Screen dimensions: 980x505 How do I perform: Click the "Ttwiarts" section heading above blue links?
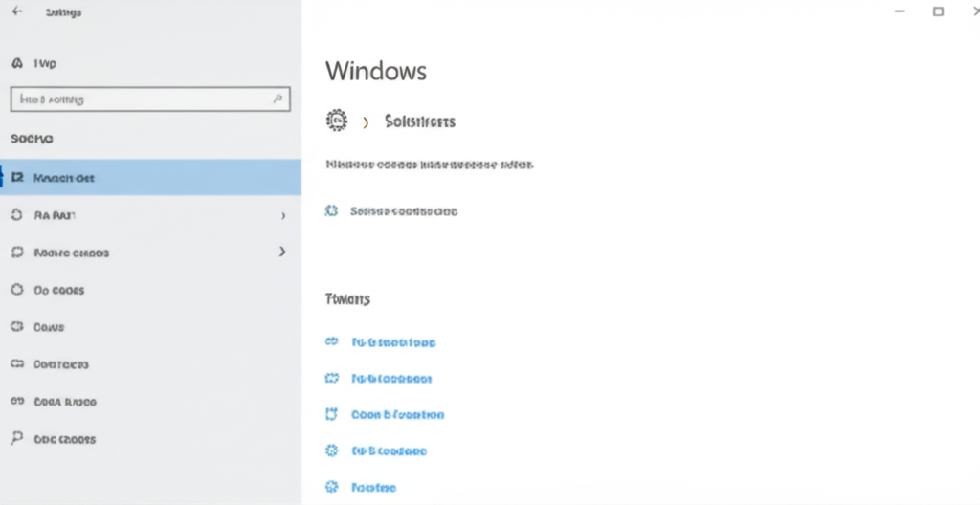pos(347,298)
